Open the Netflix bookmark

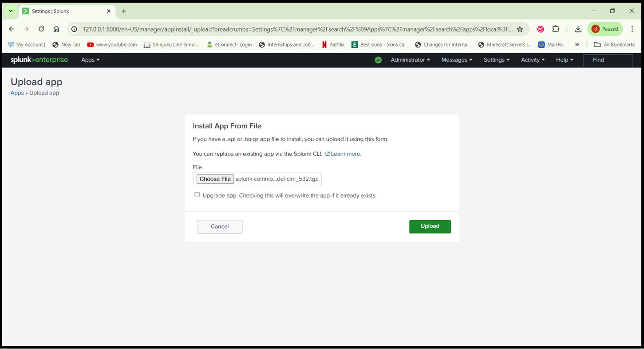tap(333, 44)
